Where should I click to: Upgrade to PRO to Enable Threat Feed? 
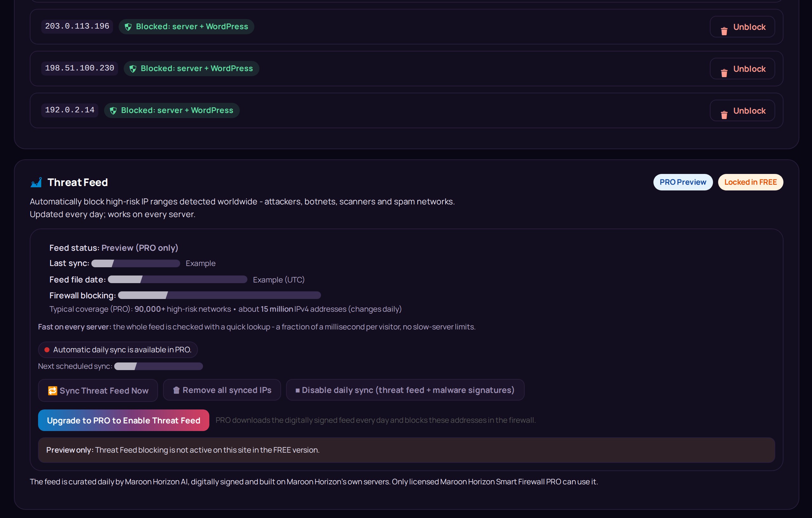point(124,420)
